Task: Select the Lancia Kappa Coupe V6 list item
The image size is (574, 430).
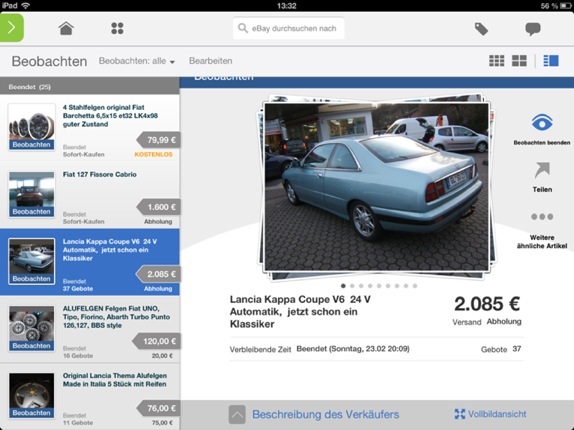Action: coord(90,262)
